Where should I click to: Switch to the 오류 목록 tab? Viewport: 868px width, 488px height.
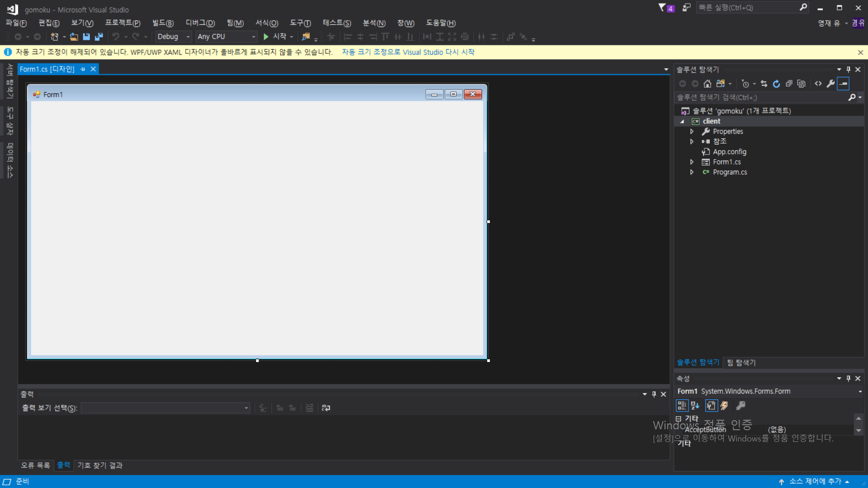coord(35,465)
